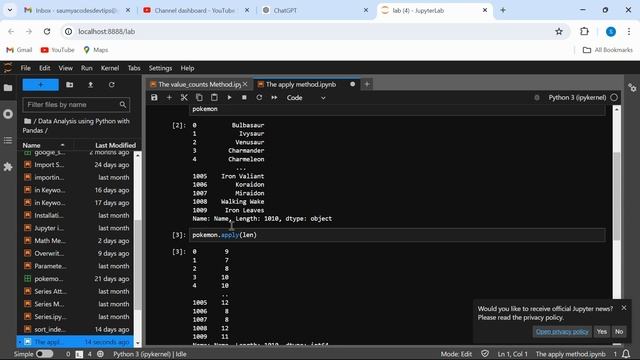Select the Math Me... notebook file

pyautogui.click(x=76, y=241)
